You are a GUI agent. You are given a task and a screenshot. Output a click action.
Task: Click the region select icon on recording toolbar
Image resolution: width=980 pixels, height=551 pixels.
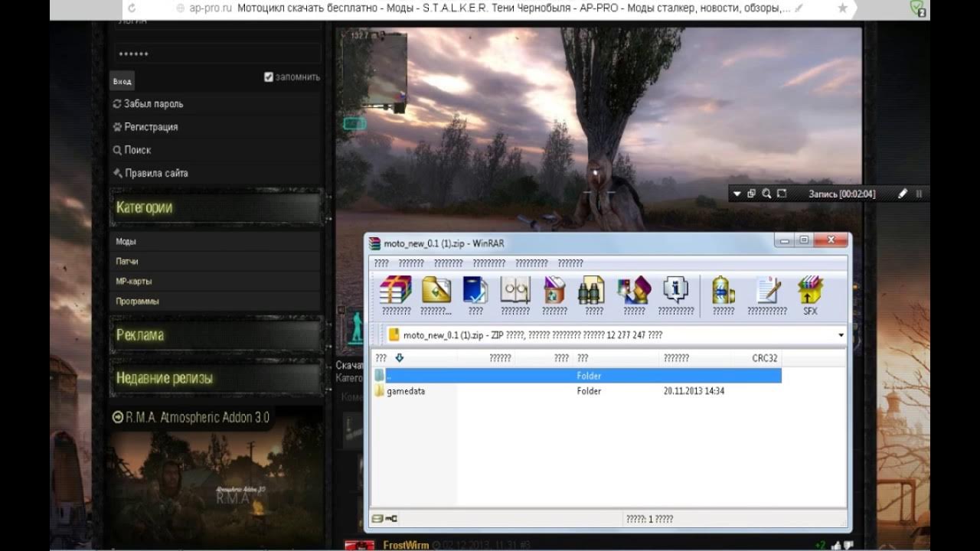pos(782,194)
